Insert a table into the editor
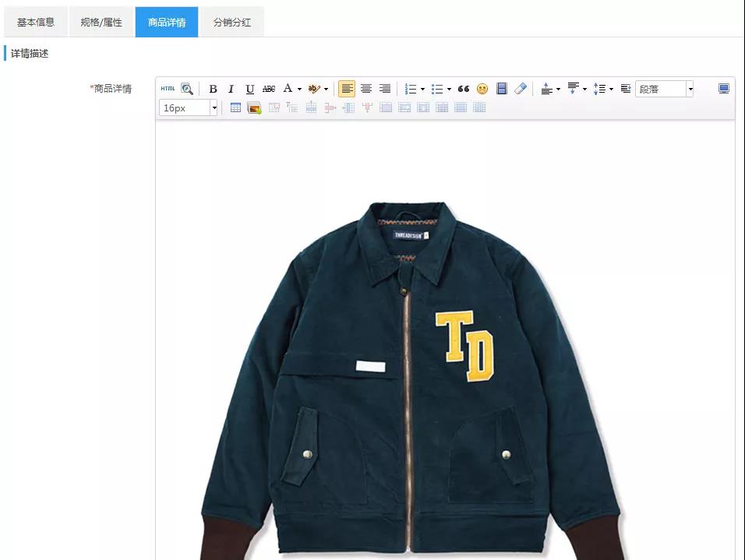 click(235, 107)
